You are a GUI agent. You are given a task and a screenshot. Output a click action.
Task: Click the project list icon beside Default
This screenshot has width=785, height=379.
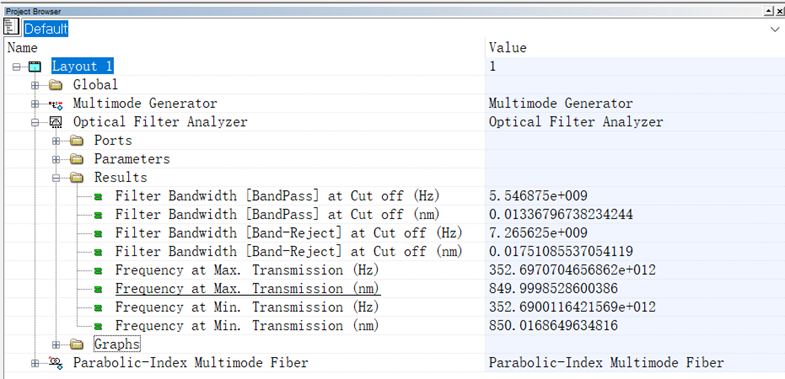pos(11,28)
